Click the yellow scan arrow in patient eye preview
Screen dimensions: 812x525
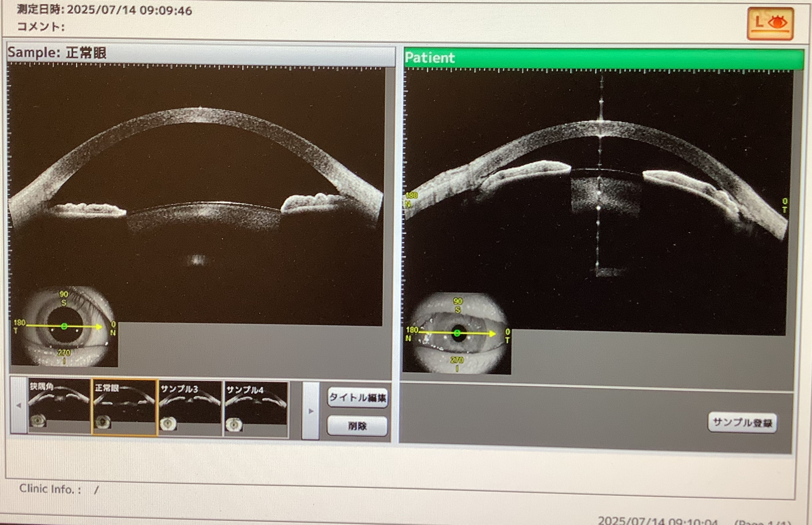pyautogui.click(x=479, y=333)
